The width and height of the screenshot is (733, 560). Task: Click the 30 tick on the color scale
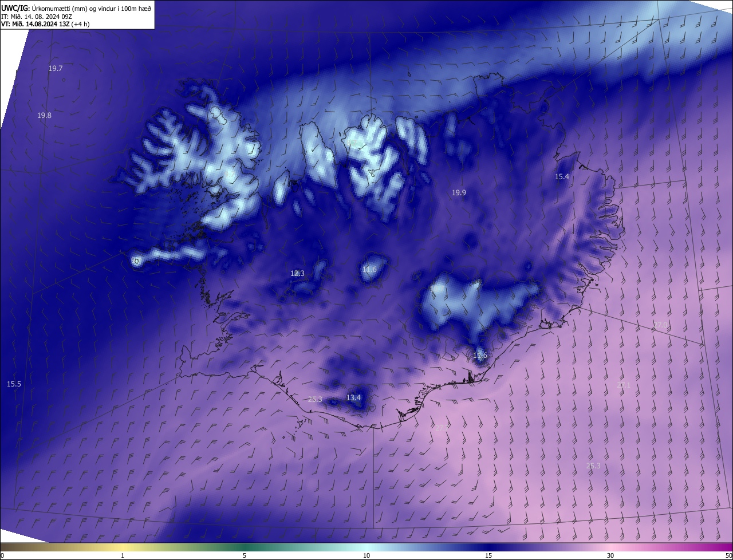[x=610, y=555]
